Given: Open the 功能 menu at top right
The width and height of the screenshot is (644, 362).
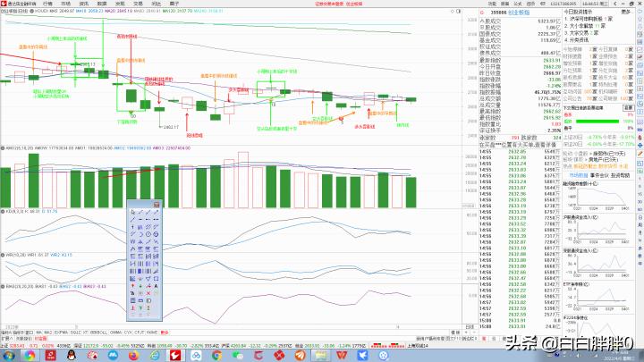Looking at the screenshot, I should tap(493, 4).
